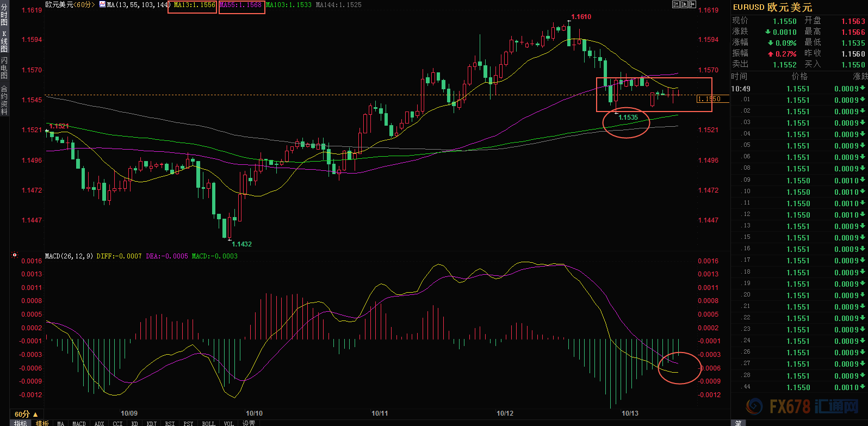Click the 卖出 value 1.1552
Image resolution: width=868 pixels, height=426 pixels.
(x=785, y=65)
